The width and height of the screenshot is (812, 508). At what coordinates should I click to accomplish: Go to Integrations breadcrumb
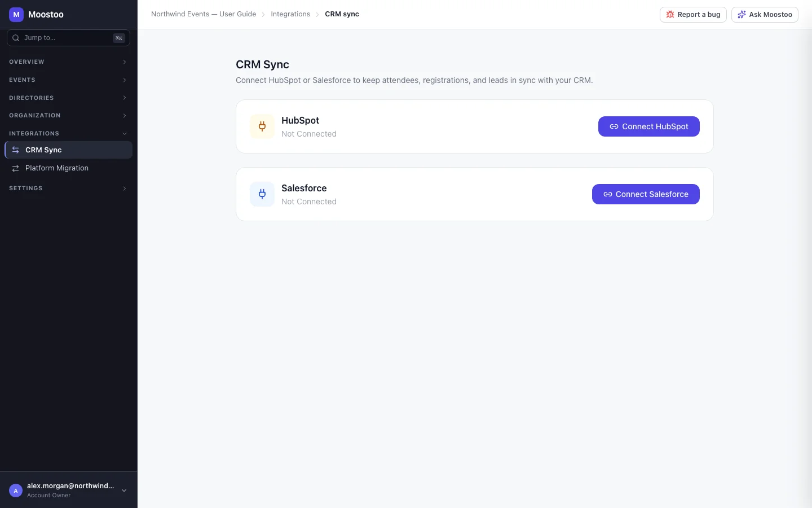point(290,14)
